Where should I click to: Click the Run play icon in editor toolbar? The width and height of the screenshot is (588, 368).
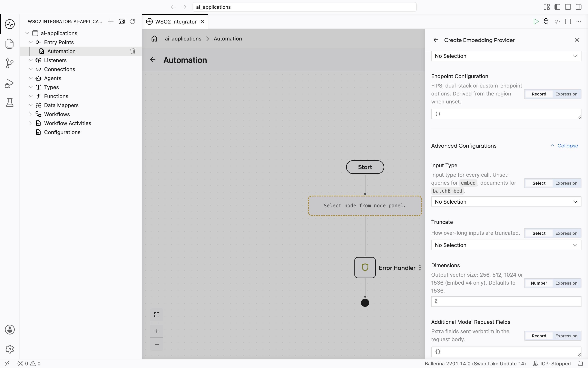pos(536,21)
